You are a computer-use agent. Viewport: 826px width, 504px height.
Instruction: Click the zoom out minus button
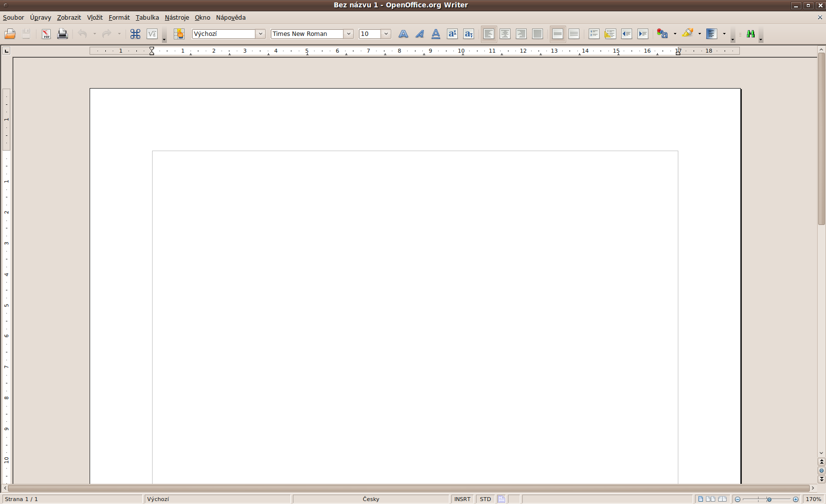[737, 499]
